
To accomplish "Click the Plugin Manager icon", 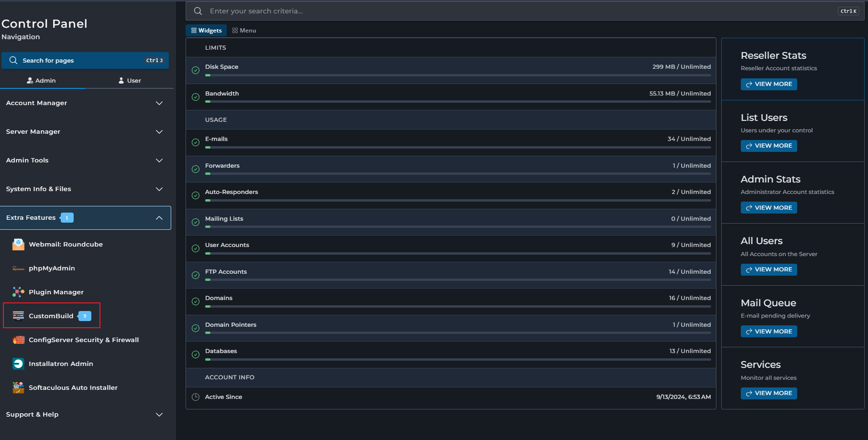I will pos(18,292).
